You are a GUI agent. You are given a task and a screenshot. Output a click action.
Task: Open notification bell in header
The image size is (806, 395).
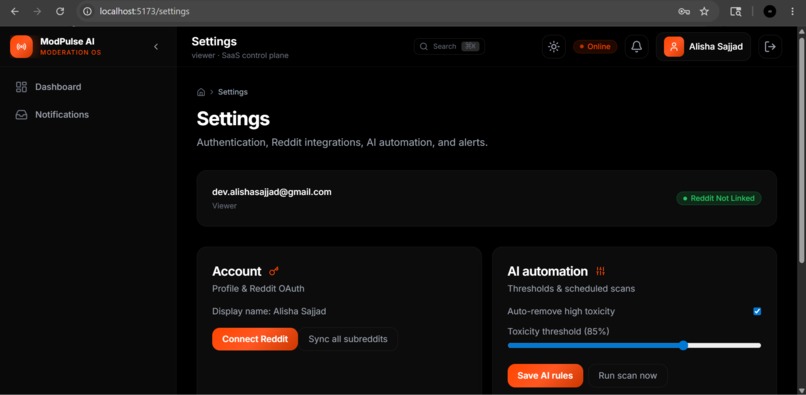636,47
